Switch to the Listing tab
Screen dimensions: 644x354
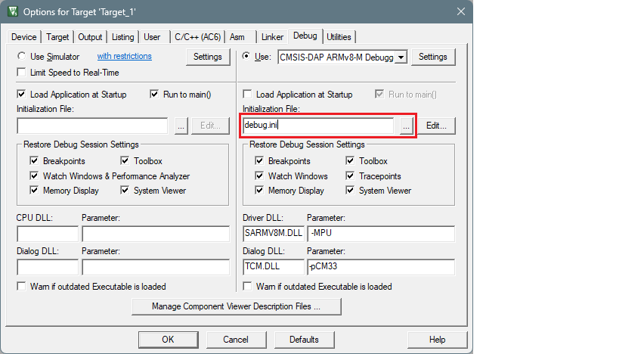click(x=122, y=37)
